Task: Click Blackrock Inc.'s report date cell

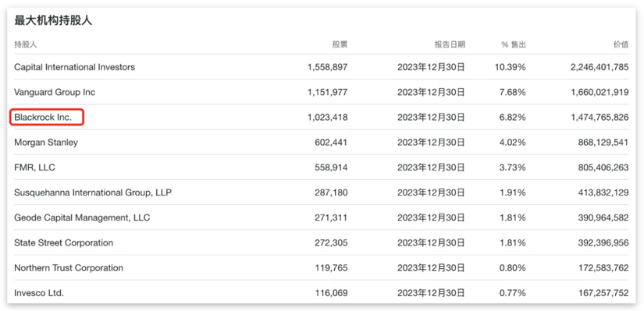Action: tap(431, 118)
